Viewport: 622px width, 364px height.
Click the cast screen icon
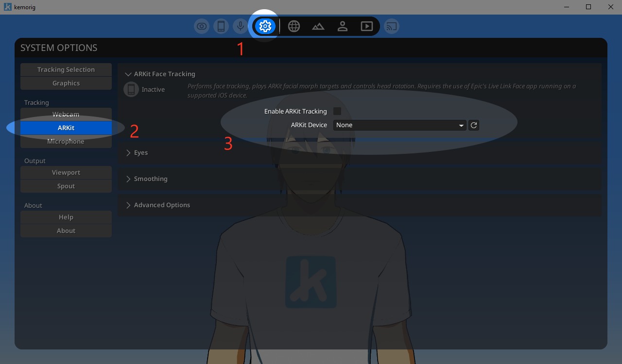pos(392,26)
